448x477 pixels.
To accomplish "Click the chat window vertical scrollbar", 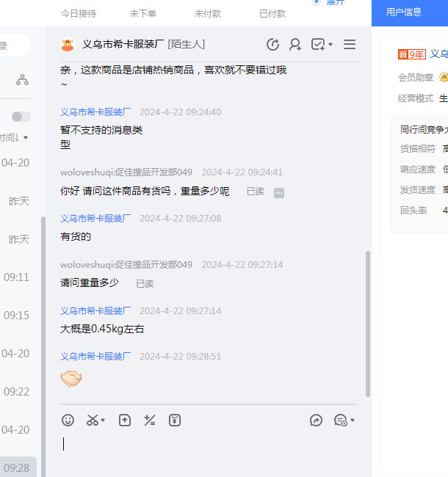I will (x=367, y=323).
